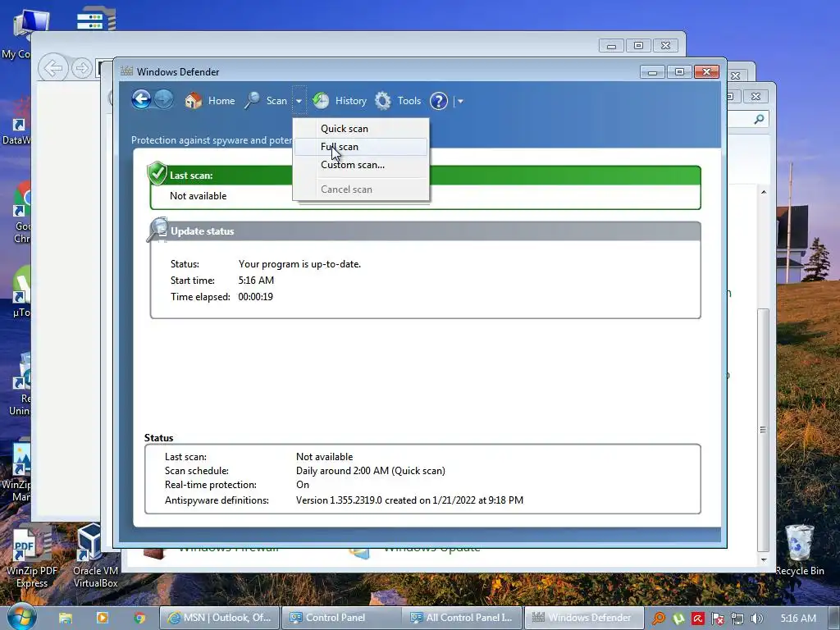Screen dimensions: 840x630
Task: Switch to MSN Internet Explorer taskbar button
Action: click(220, 618)
